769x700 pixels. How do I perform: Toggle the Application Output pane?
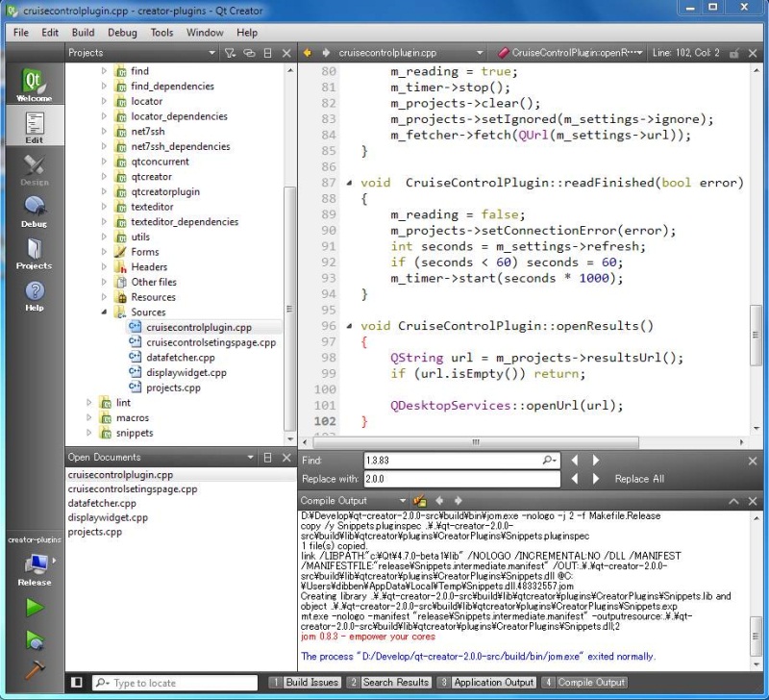click(x=486, y=683)
